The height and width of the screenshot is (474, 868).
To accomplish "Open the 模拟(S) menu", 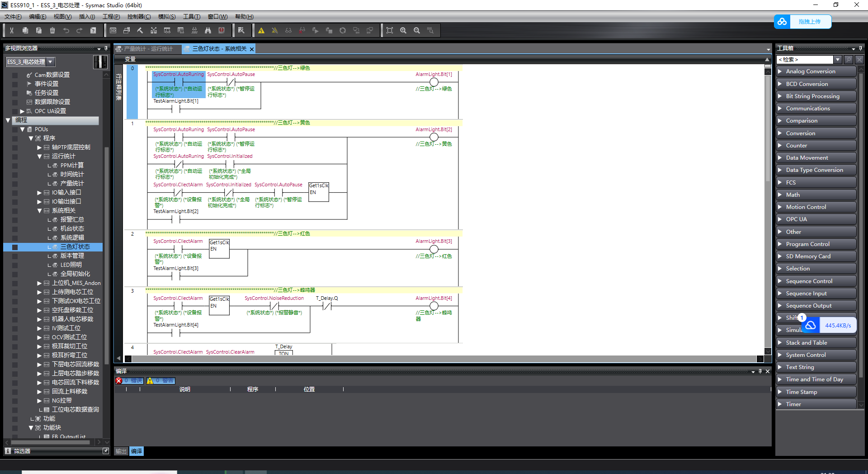I will tap(167, 17).
